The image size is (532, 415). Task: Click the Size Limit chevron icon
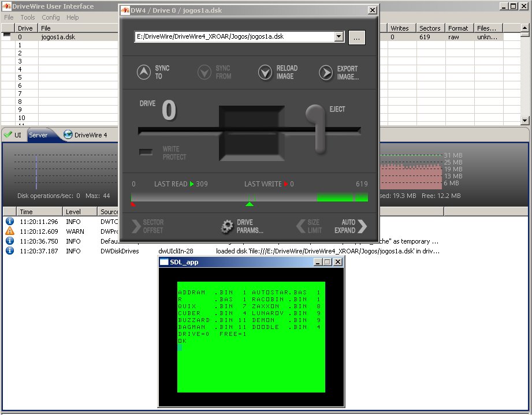[300, 226]
